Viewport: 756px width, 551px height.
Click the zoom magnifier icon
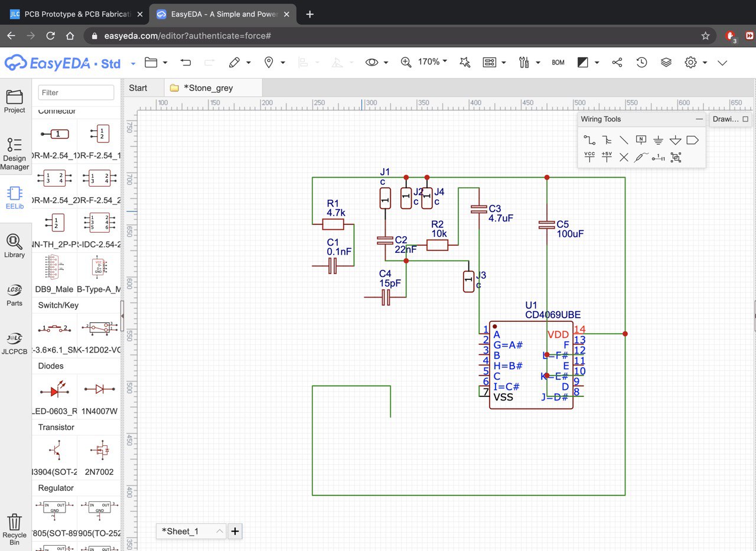point(406,63)
